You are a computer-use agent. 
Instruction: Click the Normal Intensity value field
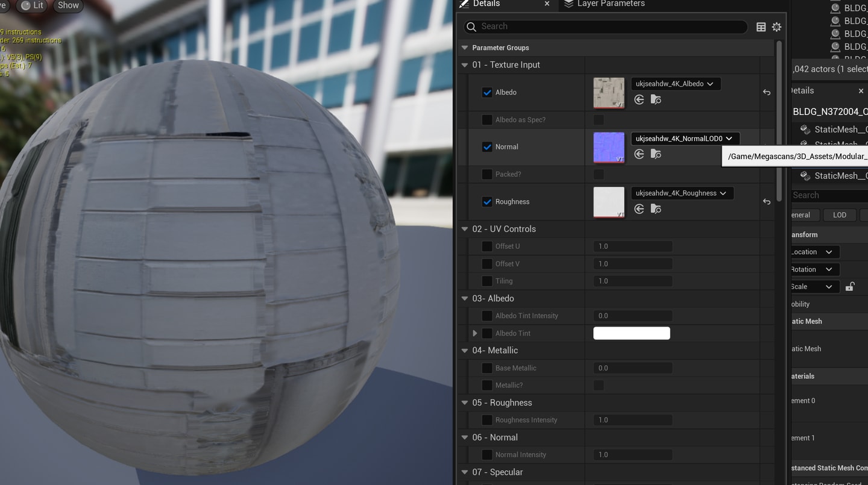pos(633,454)
